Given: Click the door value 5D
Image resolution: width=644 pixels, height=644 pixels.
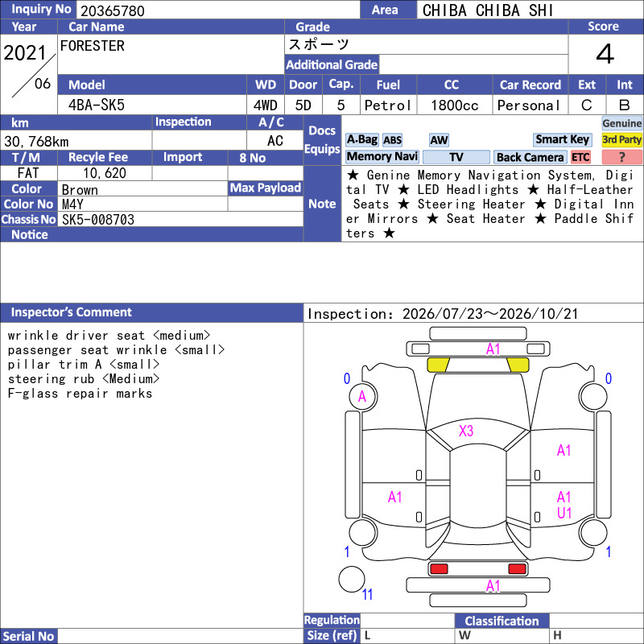Looking at the screenshot, I should tap(303, 105).
